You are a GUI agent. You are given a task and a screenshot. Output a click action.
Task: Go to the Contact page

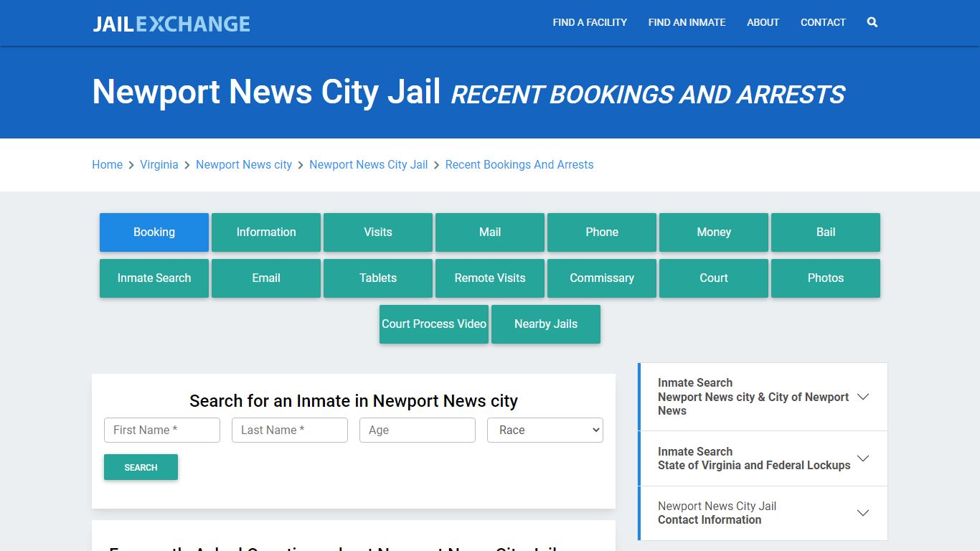tap(823, 22)
